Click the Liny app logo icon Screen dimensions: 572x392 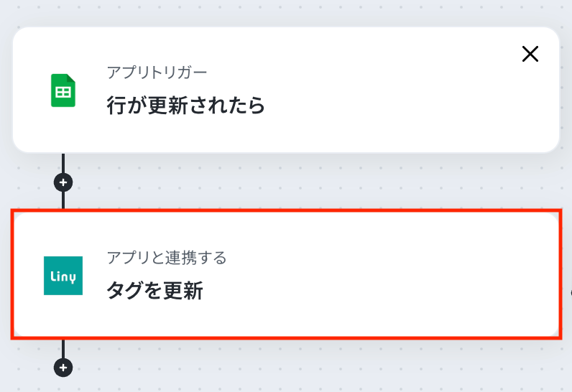click(x=63, y=276)
